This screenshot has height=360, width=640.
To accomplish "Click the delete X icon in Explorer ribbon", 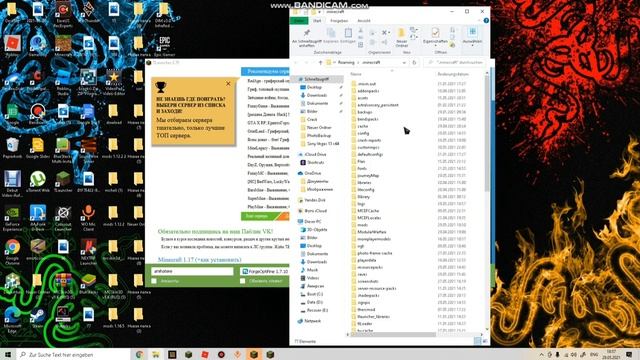I will point(384,32).
